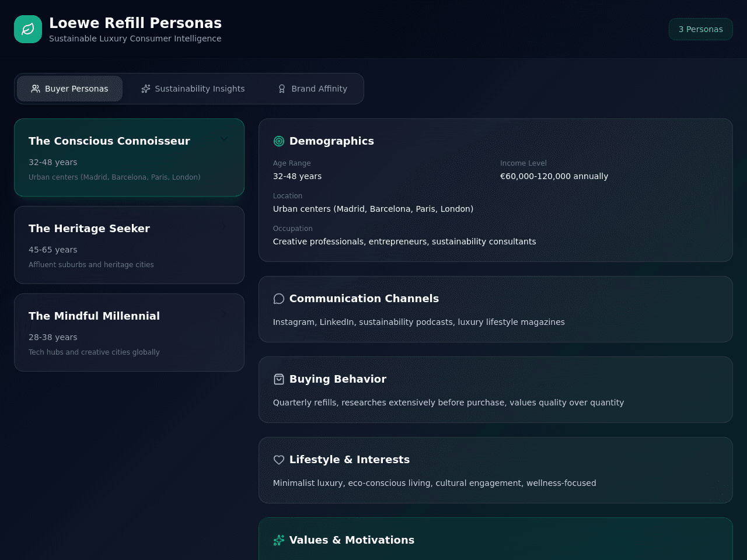Click the Occupation label

(x=293, y=229)
